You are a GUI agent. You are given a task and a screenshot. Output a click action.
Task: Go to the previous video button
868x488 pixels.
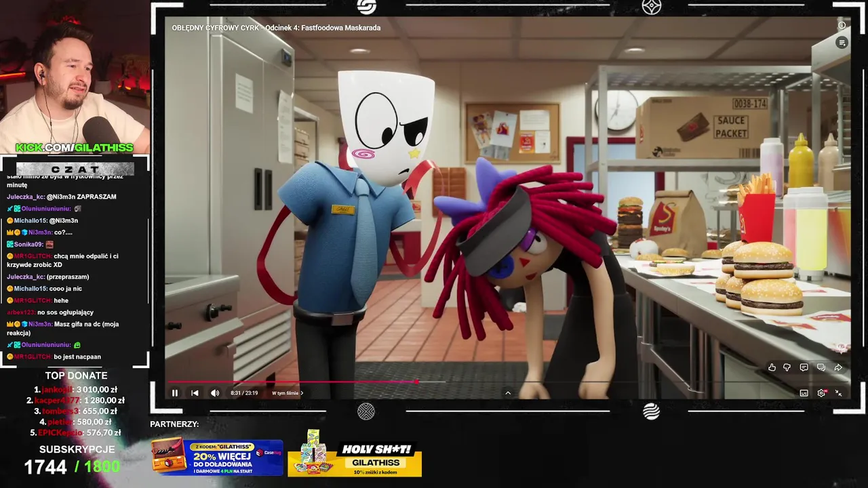195,393
